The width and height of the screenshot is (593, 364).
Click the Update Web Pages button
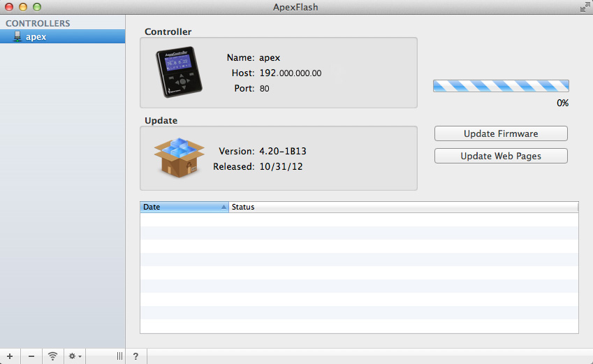tap(501, 156)
